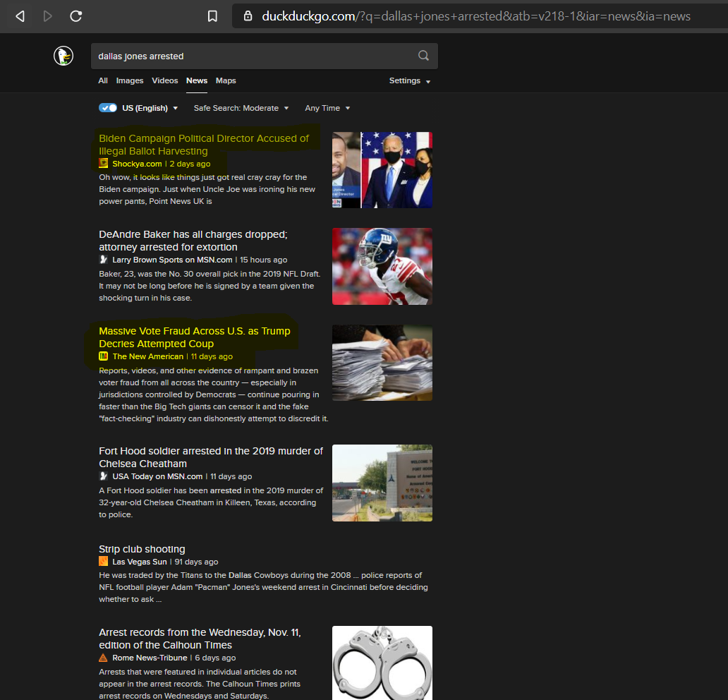
Task: Open the Fort Hood soldier arrested headline
Action: pos(211,457)
